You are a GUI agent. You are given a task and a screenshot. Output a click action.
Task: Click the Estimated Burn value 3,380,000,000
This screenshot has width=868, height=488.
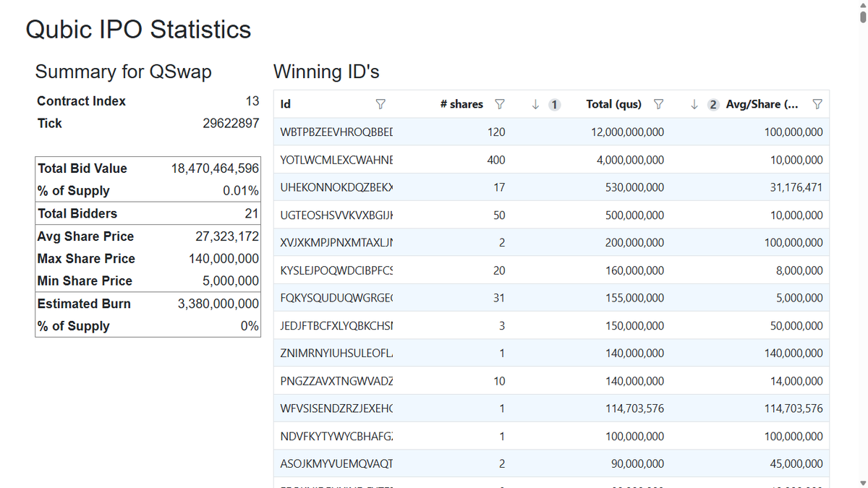click(x=218, y=304)
